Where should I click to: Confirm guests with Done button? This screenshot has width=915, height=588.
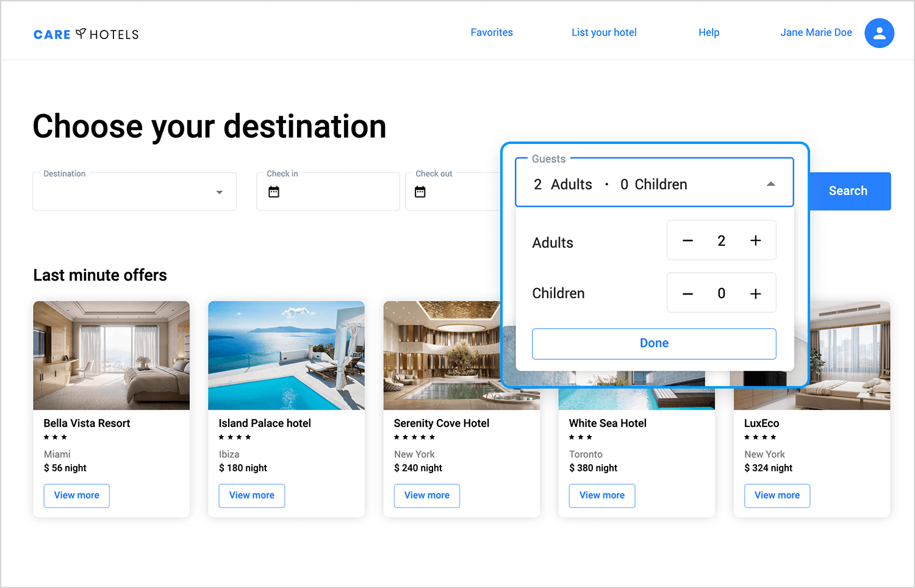point(654,343)
